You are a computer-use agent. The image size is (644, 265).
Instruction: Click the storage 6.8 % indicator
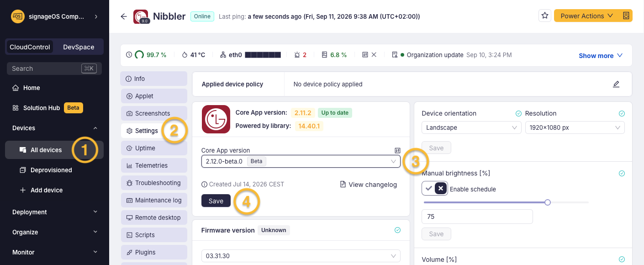pos(334,55)
